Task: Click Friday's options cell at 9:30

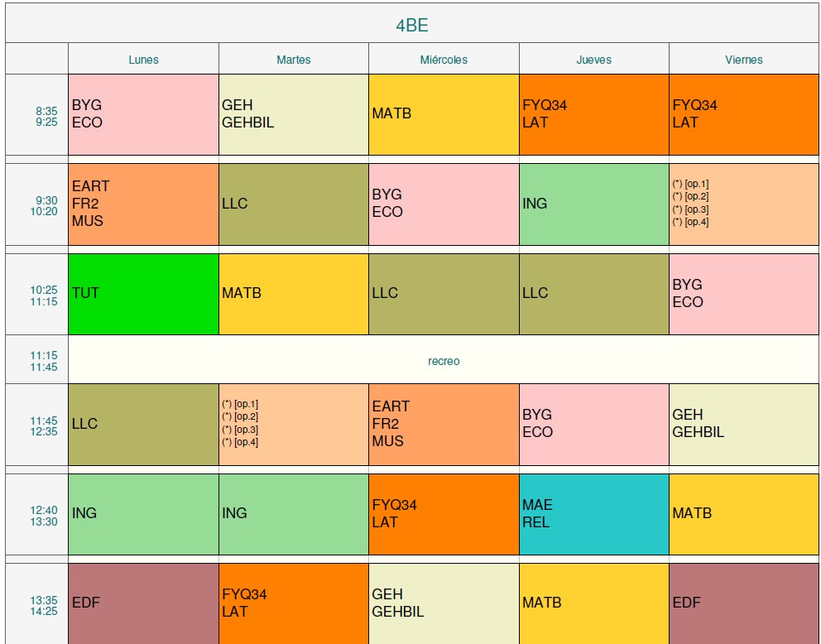Action: tap(743, 204)
